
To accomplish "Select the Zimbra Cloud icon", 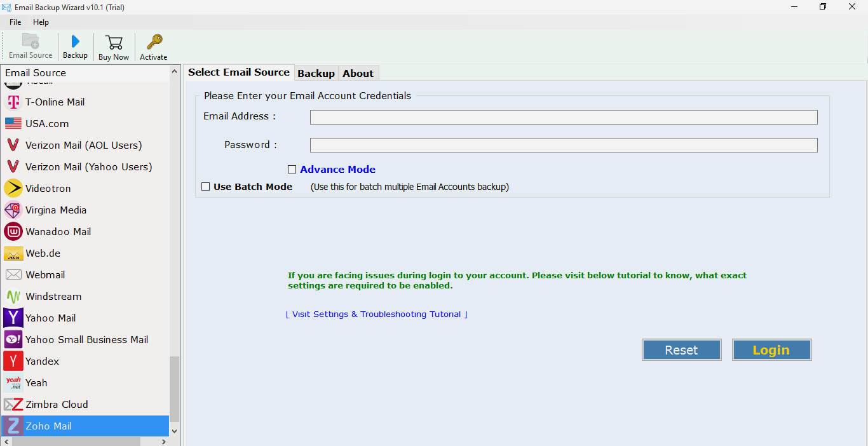I will tap(13, 405).
